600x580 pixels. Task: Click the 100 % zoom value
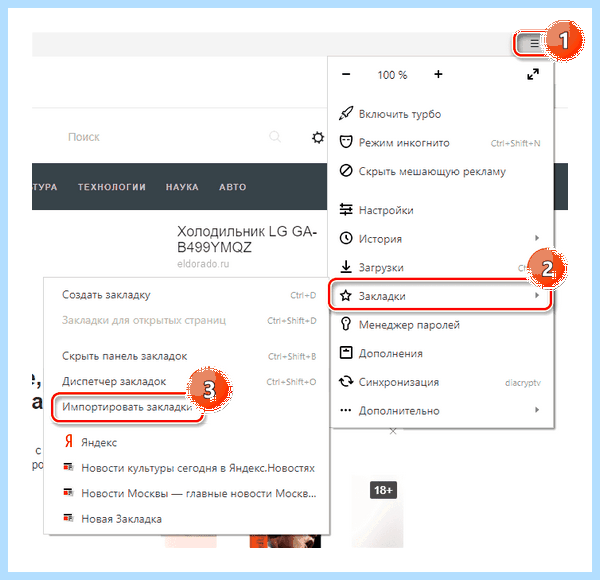point(392,75)
